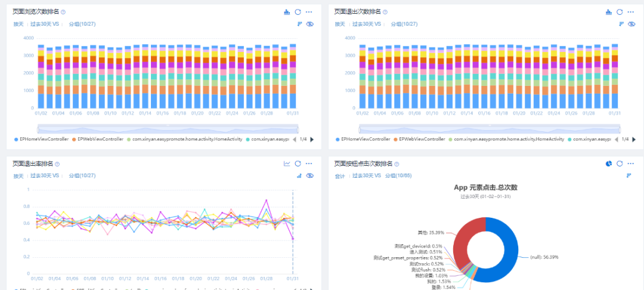Open 分组(10/27) selector in 页面退出率排名
This screenshot has height=290, width=644.
pos(82,176)
